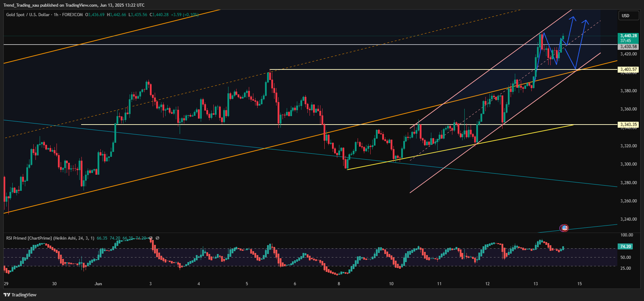The image size is (644, 301).
Task: Click 'Trend_Trading_xau' author name in header
Action: tap(21, 5)
